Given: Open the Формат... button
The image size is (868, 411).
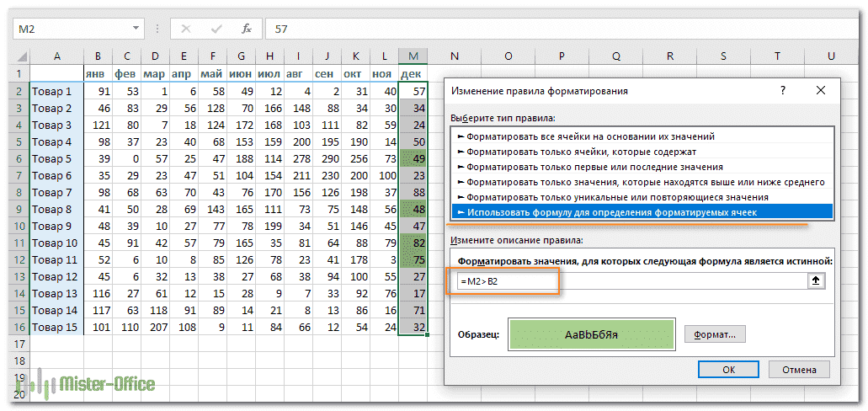Looking at the screenshot, I should [x=714, y=334].
